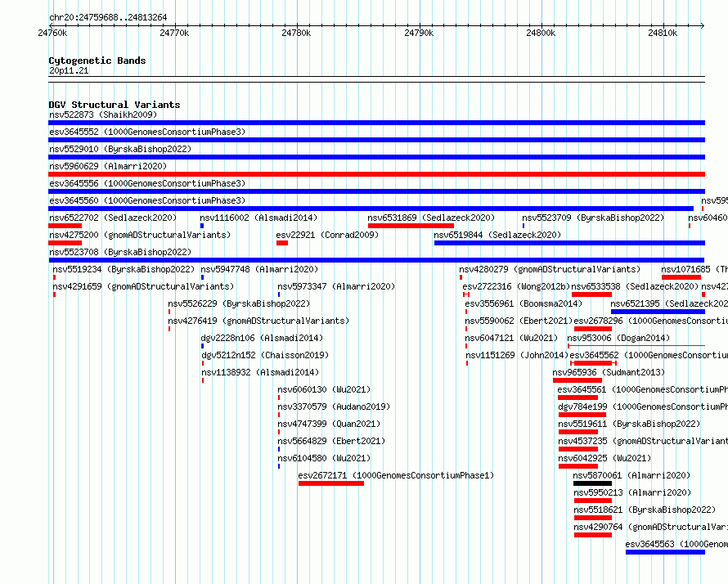The height and width of the screenshot is (584, 728).
Task: Select the black bar under nsv5870061
Action: point(592,483)
